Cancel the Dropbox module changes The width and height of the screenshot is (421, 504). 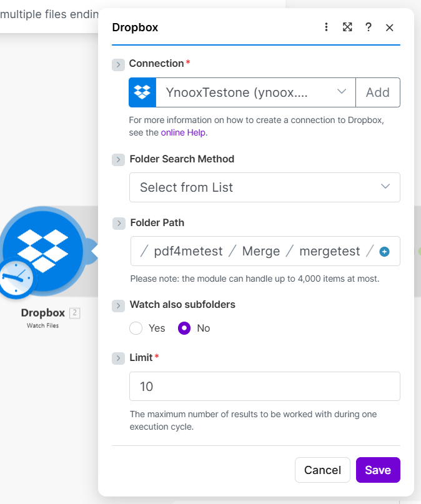(322, 470)
